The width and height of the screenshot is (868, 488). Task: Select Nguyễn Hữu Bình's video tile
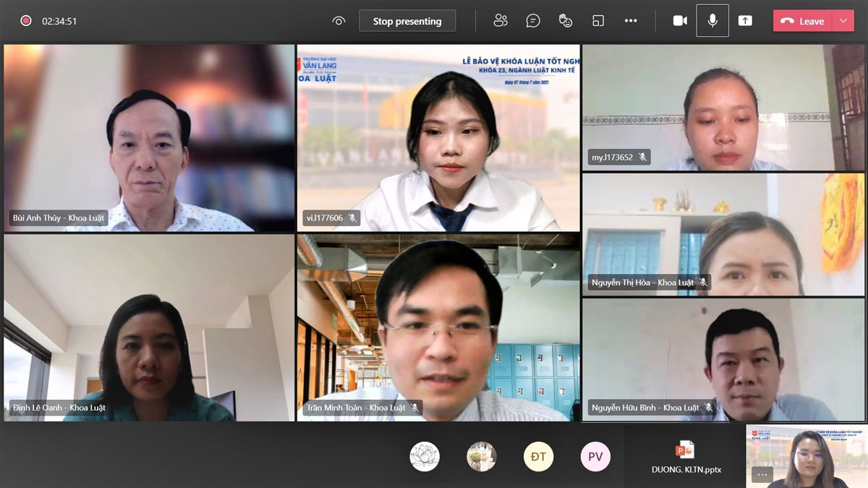pyautogui.click(x=723, y=360)
